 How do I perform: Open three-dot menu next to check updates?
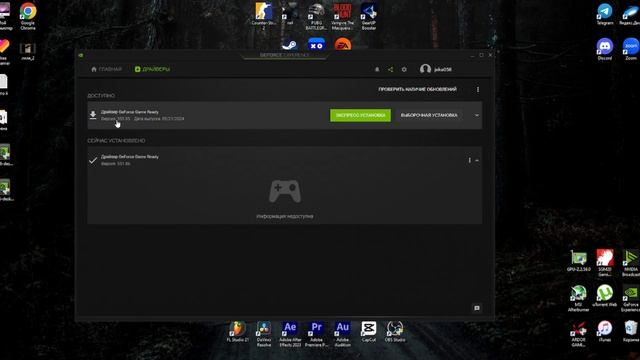[478, 89]
